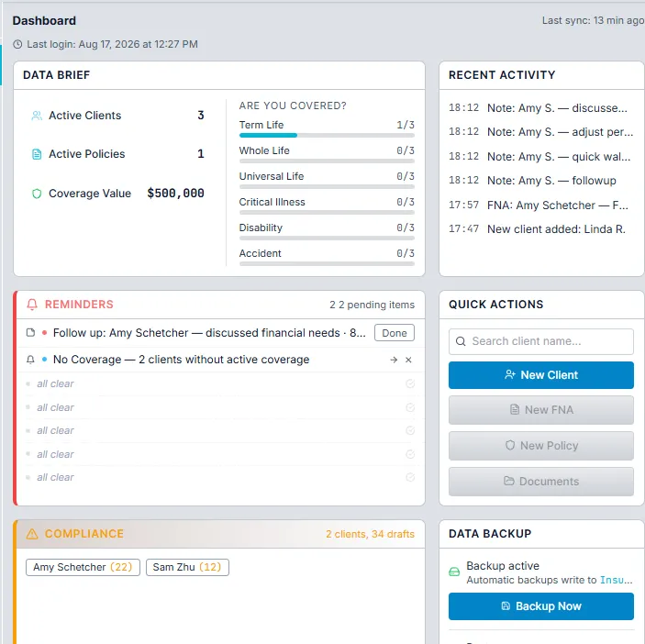
Task: Click the '2 clients, 34 drafts' summary
Action: coord(371,534)
